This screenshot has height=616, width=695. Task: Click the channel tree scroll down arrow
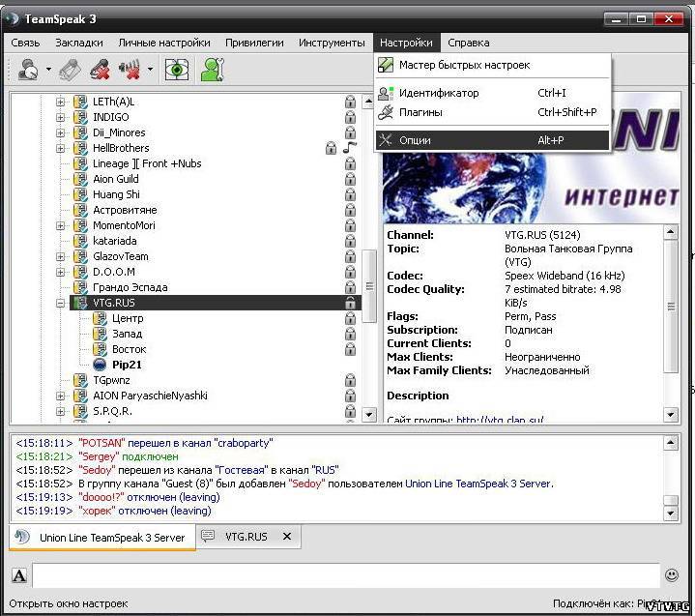point(369,415)
